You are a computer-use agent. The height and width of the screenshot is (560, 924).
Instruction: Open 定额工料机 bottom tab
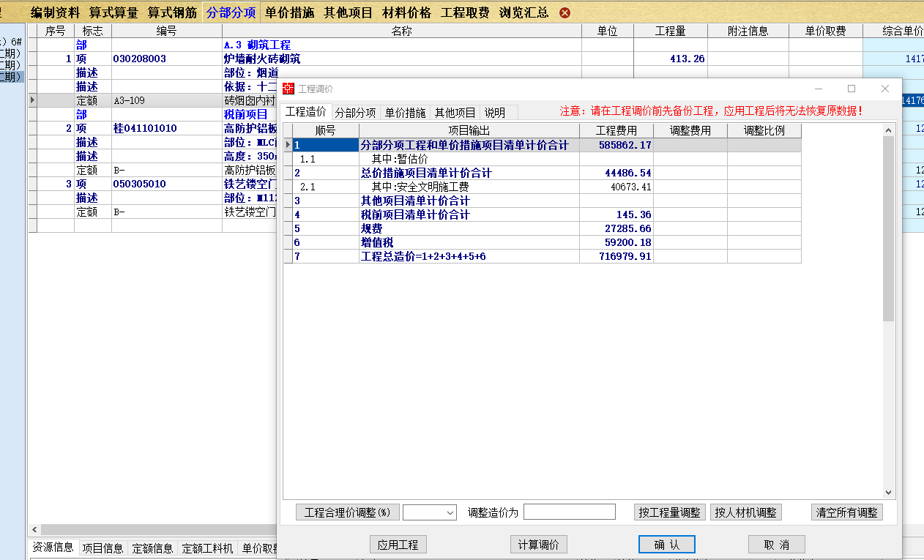(207, 548)
